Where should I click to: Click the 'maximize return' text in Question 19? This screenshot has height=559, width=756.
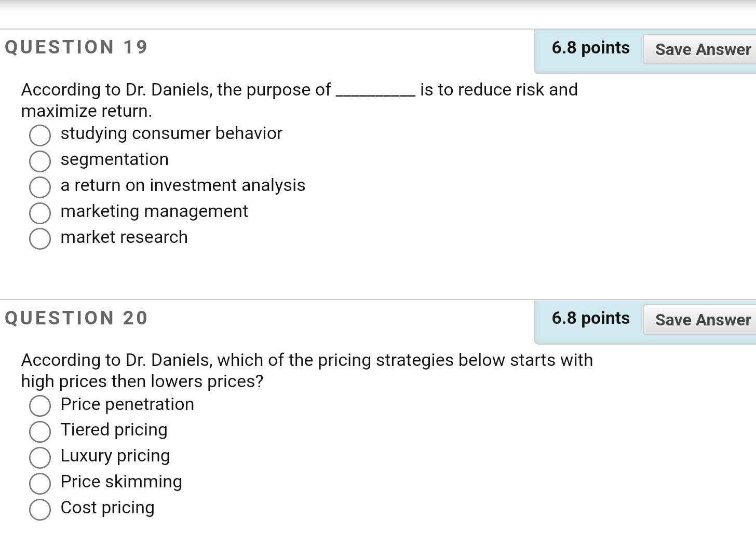tap(86, 111)
